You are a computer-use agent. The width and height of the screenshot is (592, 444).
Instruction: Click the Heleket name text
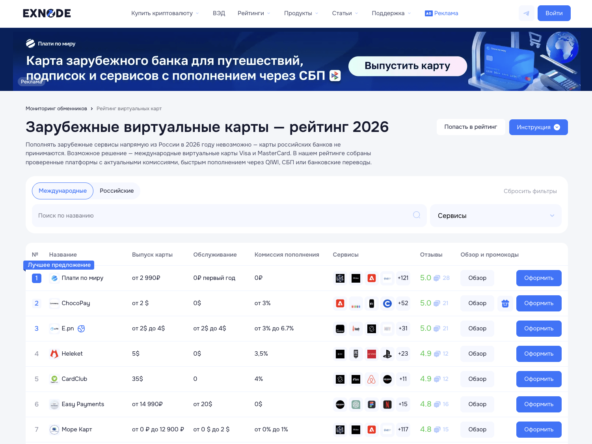click(72, 354)
